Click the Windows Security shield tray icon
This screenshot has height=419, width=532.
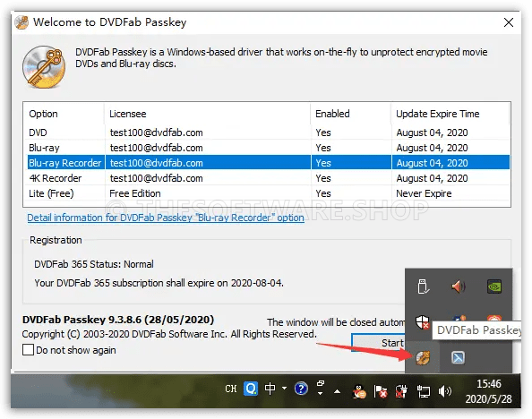(x=422, y=322)
